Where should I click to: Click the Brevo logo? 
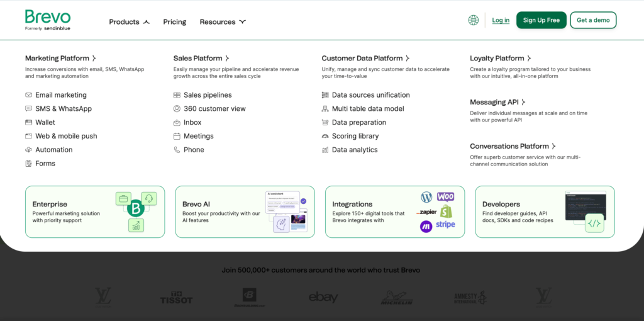tap(48, 20)
